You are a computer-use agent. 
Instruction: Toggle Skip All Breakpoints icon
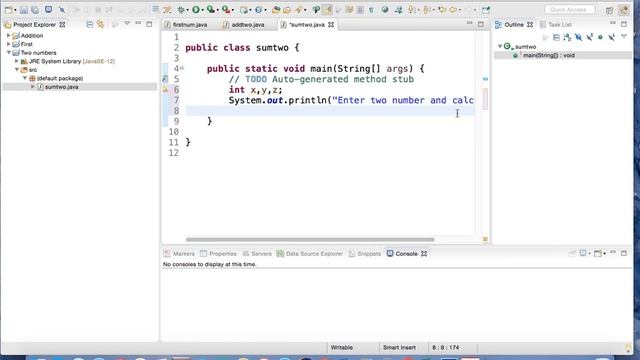point(62,9)
